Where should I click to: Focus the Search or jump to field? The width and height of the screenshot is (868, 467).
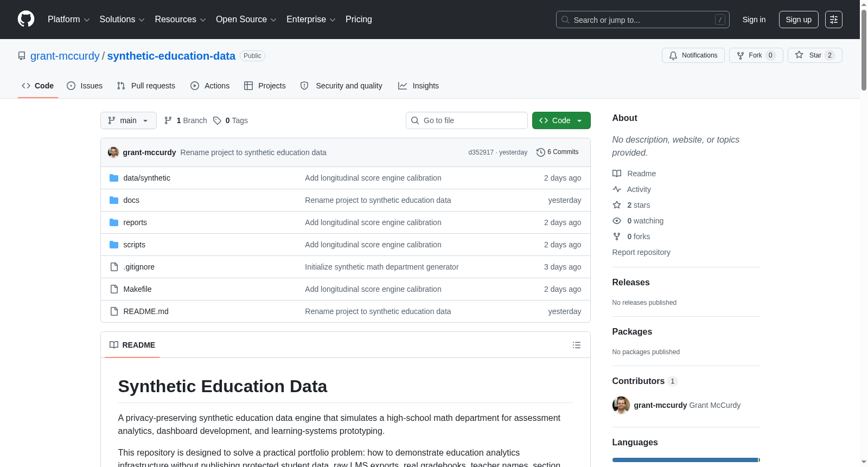[643, 20]
